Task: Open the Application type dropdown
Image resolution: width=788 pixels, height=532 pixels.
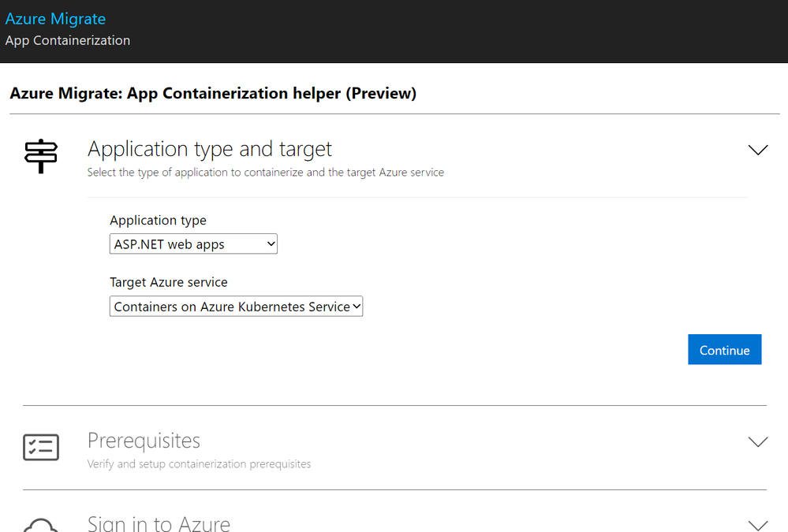Action: [193, 244]
